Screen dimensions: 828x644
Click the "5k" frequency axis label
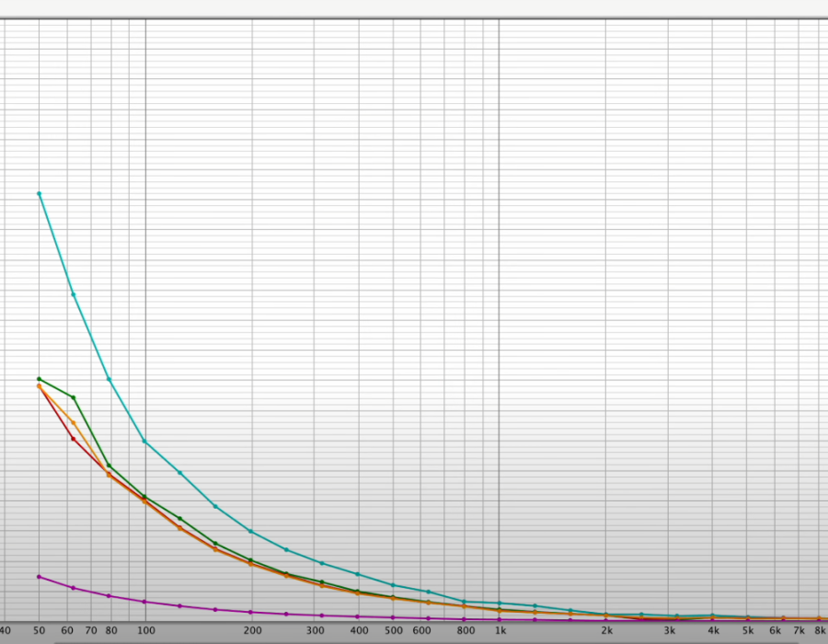pos(748,630)
